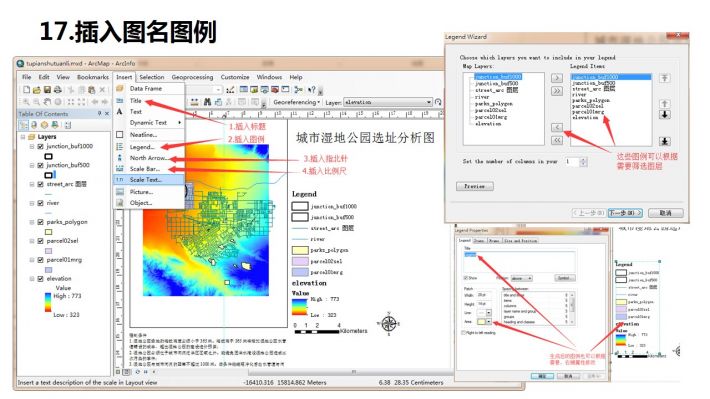Viewport: 710px width, 399px height.
Task: Click the List By Drawing Order icon
Action: [x=24, y=125]
